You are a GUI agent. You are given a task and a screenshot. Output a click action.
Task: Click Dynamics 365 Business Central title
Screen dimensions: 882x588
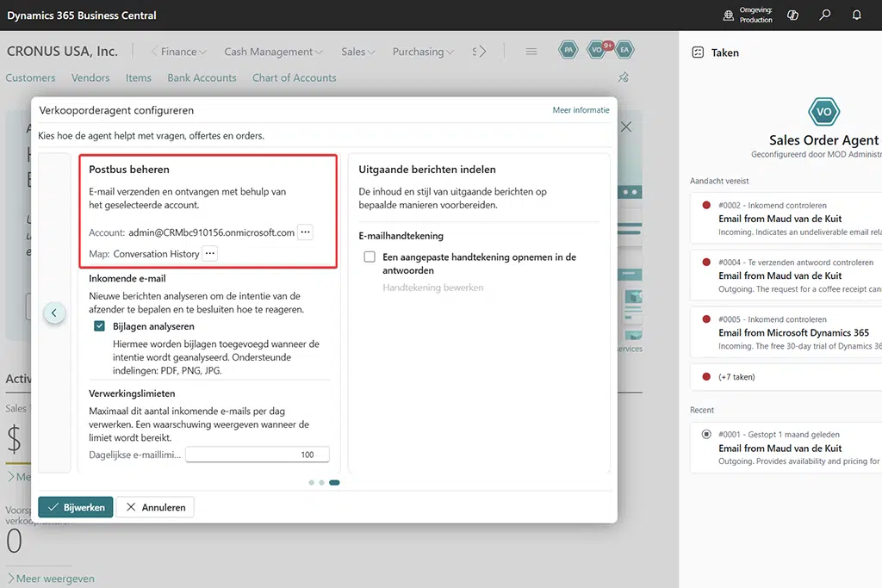coord(82,15)
